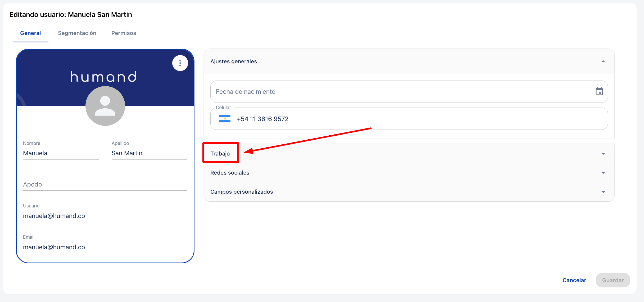Open the calendar picker for birth date
644x302 pixels.
click(x=599, y=92)
